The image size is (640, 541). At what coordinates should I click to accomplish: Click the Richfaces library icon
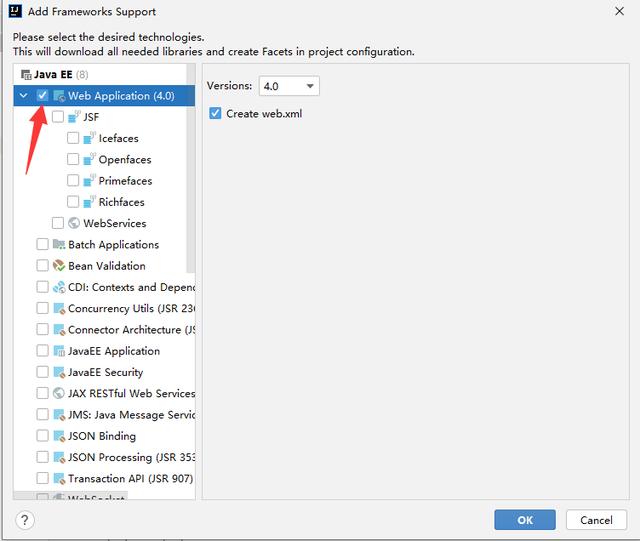(89, 202)
